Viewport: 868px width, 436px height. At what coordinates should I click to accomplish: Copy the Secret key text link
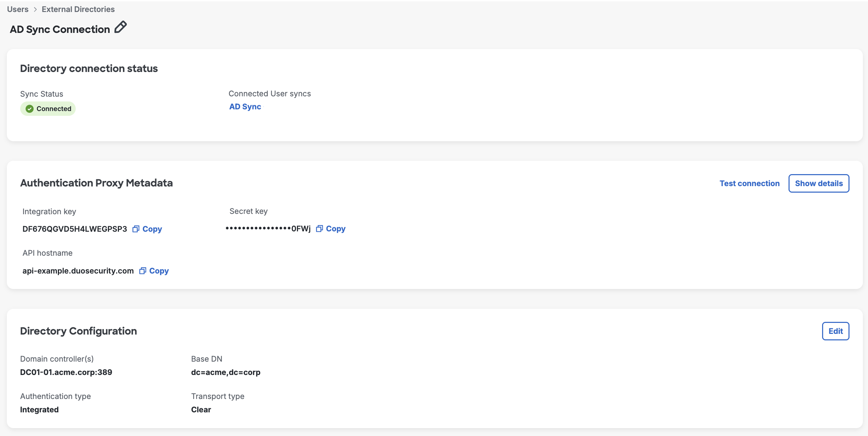click(336, 229)
